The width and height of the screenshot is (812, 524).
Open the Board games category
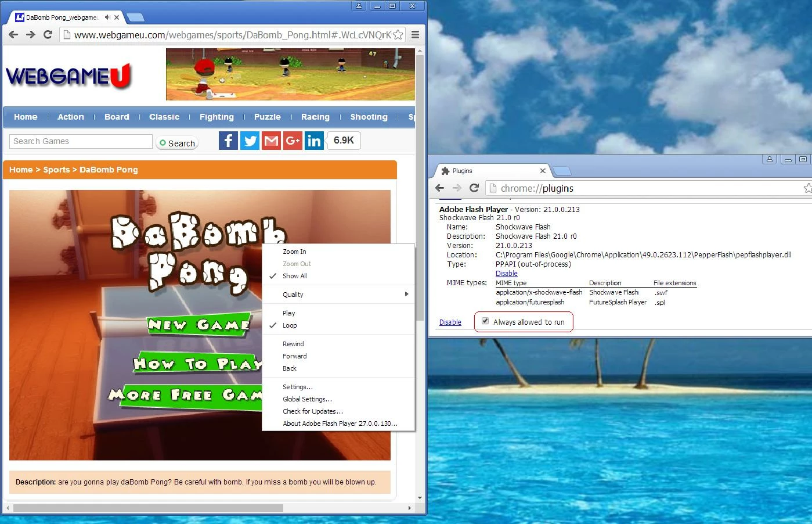coord(117,117)
